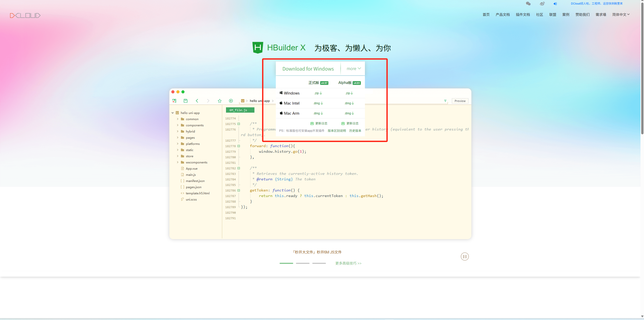Collapse the more downloads dropdown
This screenshot has height=320, width=644.
pyautogui.click(x=354, y=69)
